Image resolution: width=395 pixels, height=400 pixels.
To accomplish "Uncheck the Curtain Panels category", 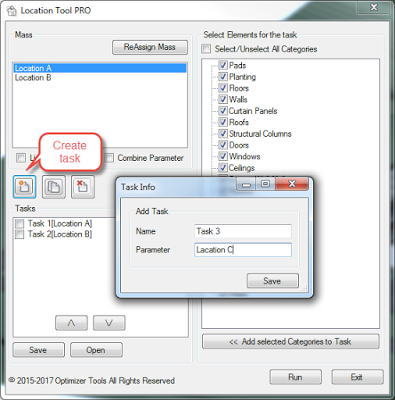I will point(223,111).
